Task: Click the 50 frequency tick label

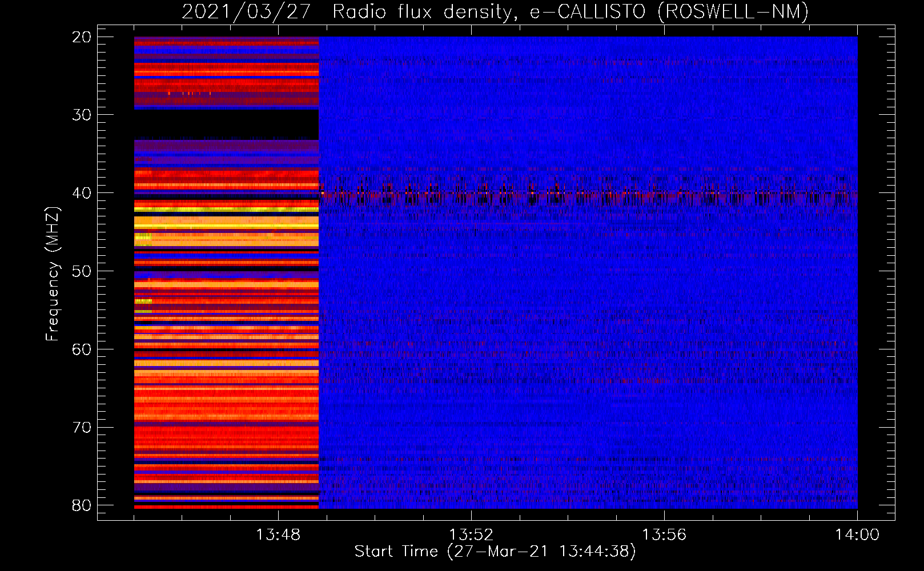Action: pyautogui.click(x=82, y=271)
